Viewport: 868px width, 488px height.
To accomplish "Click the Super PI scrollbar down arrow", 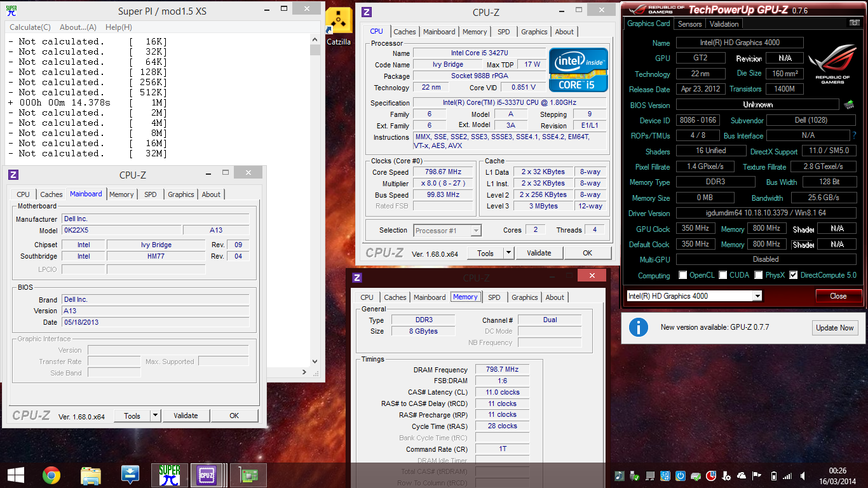I will coord(315,360).
